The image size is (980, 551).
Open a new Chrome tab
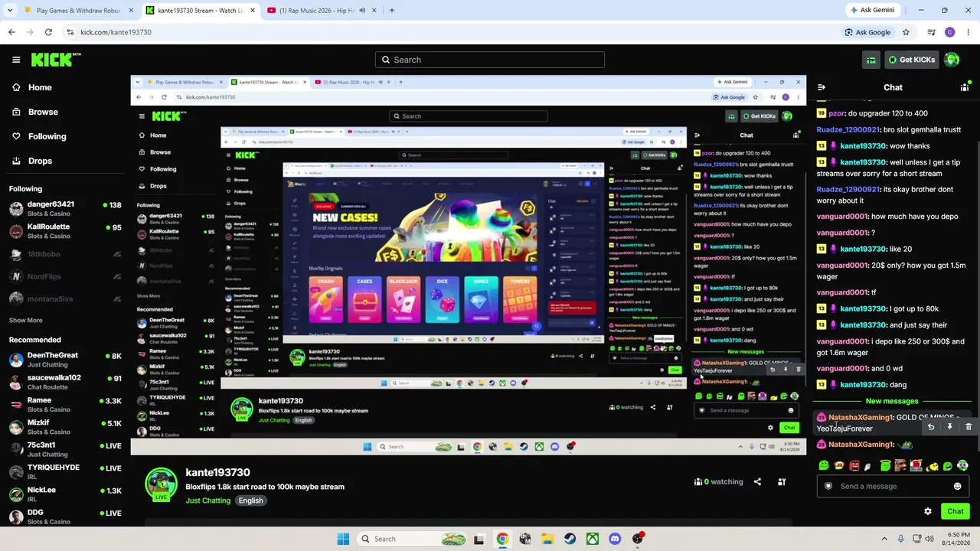pos(391,11)
